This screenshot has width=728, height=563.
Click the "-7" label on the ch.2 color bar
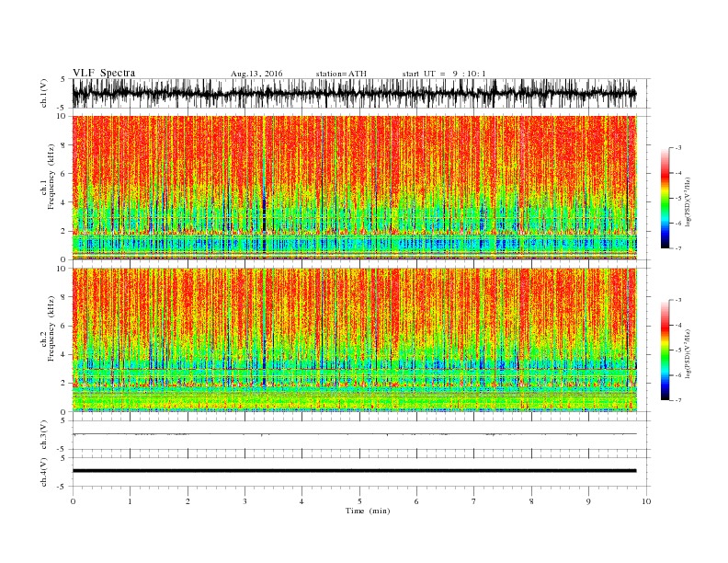click(678, 400)
